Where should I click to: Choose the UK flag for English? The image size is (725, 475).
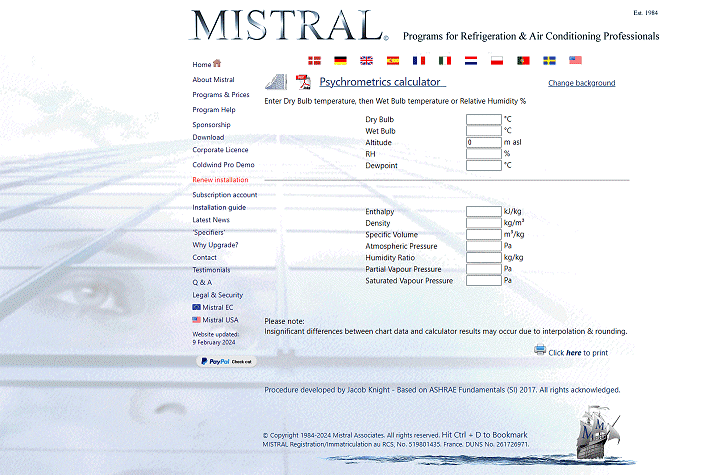point(367,60)
